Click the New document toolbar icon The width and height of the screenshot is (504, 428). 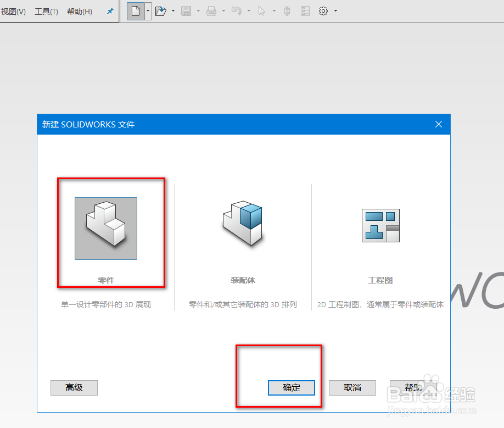(x=136, y=11)
